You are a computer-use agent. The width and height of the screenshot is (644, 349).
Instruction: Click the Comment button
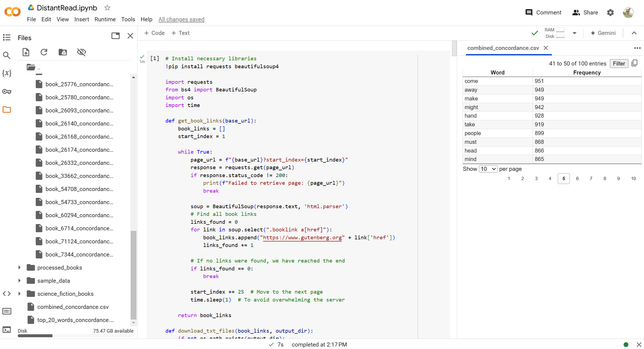click(x=543, y=13)
